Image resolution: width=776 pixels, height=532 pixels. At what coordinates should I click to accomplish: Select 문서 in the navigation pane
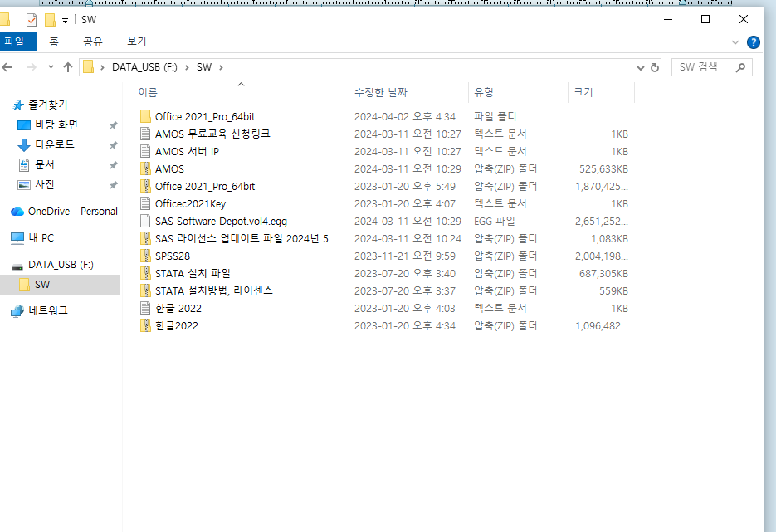(45, 165)
